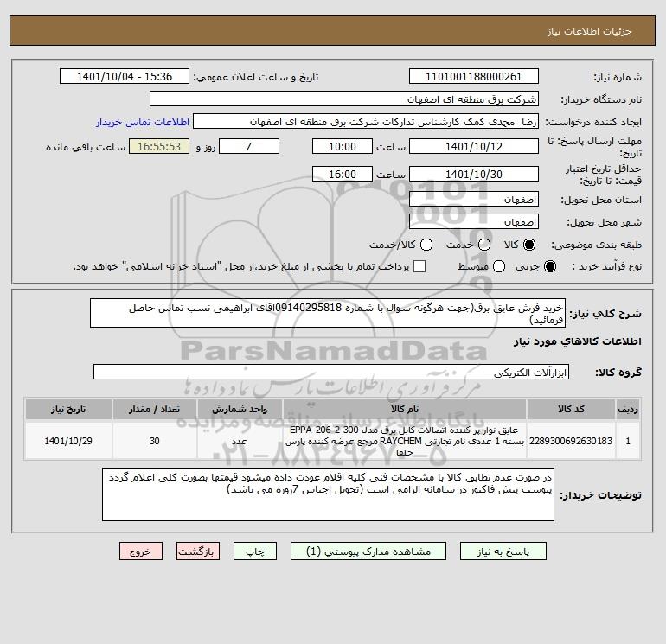Click the شماره نیاز label
This screenshot has height=644, width=666.
tap(618, 77)
